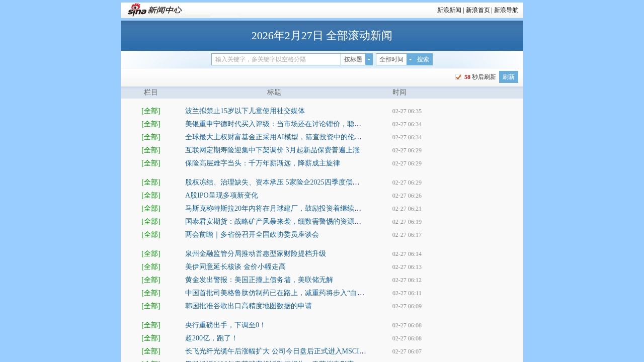
Task: Click the 刷新 refresh button
Action: coord(508,76)
